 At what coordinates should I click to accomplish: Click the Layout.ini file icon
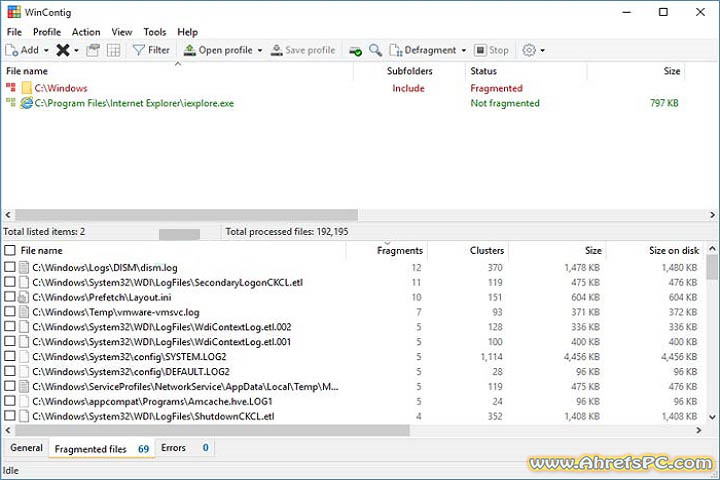[24, 297]
